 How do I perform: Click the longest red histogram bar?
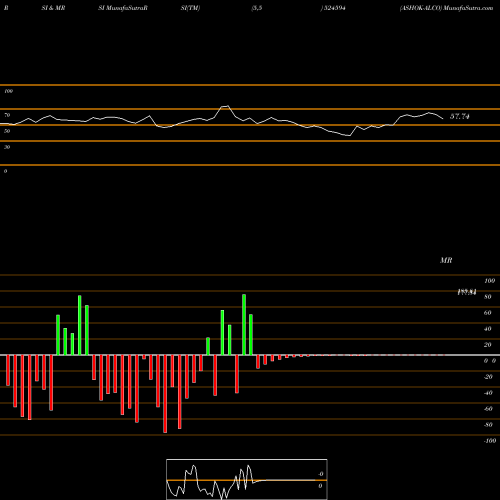tap(165, 394)
